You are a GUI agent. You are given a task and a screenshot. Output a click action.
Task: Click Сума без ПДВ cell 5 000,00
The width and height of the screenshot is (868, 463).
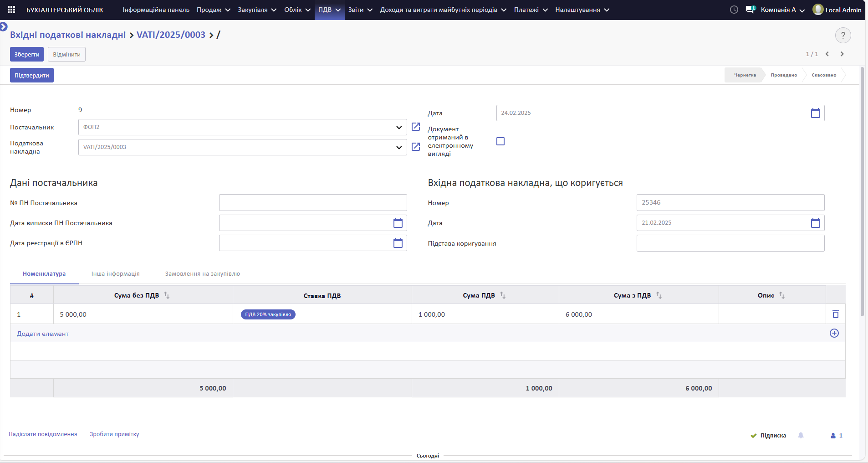tap(143, 314)
